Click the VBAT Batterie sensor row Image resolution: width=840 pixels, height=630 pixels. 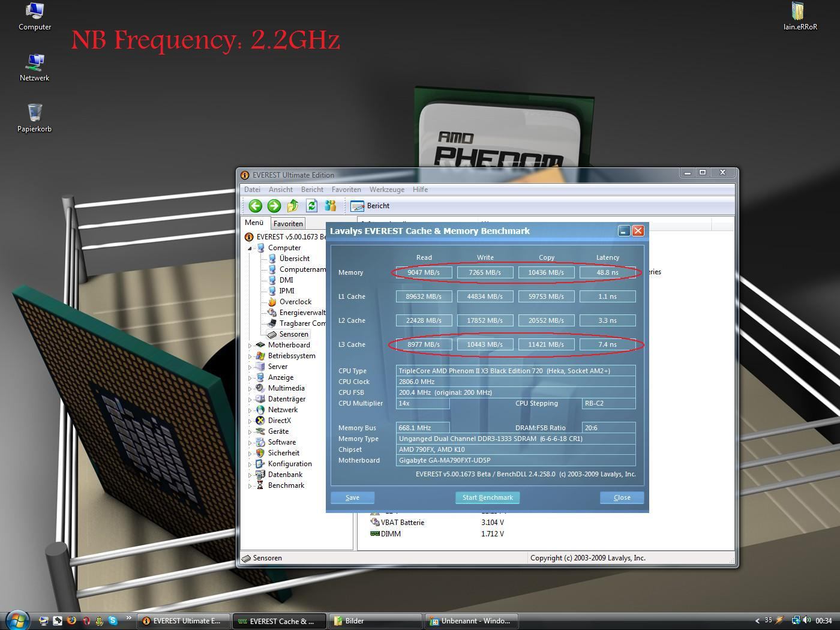click(438, 523)
